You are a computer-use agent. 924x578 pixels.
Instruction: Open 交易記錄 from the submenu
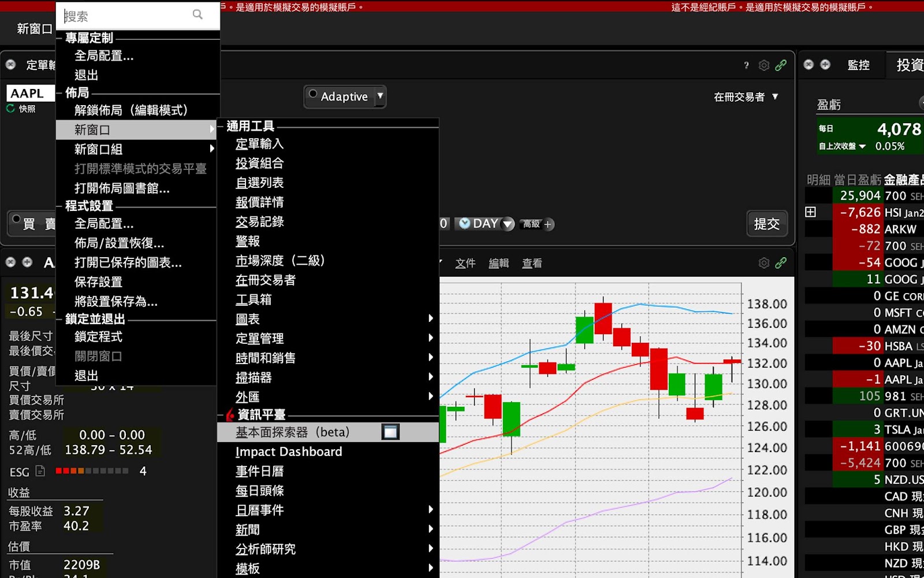click(x=328, y=221)
